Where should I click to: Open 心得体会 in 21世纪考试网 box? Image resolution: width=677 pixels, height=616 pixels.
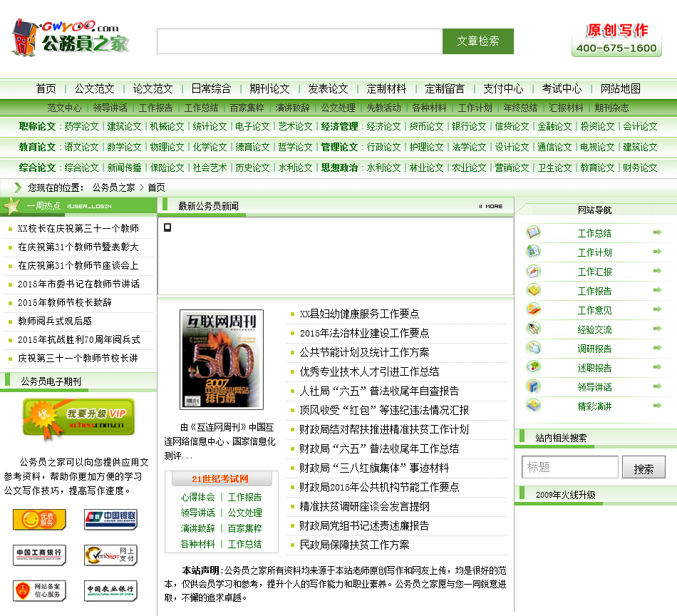coord(197,497)
